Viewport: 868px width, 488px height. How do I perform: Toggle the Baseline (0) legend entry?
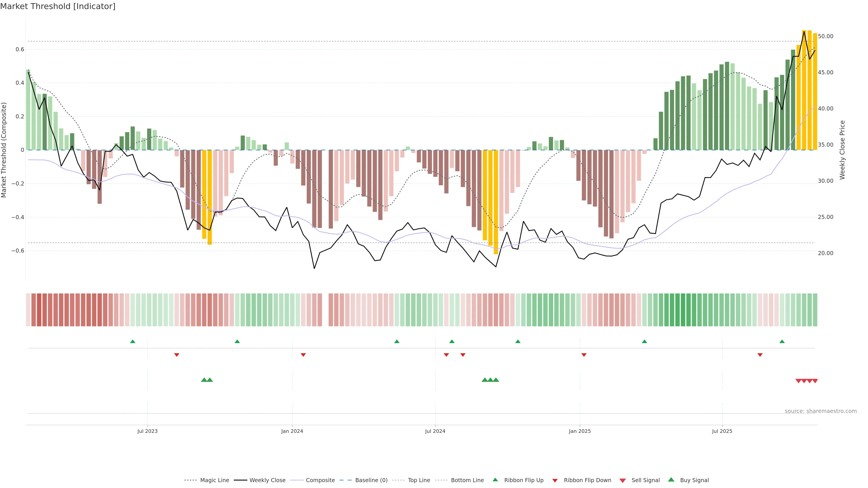tap(371, 480)
